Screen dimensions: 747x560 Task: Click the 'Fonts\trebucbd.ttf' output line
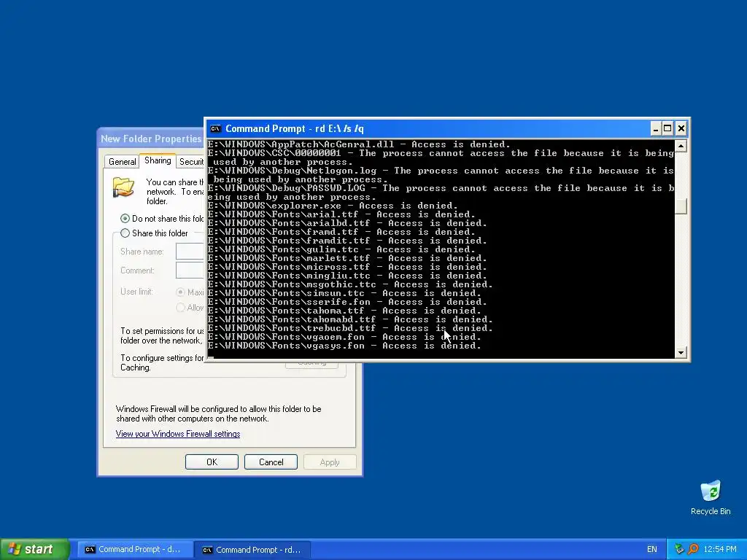click(x=350, y=328)
